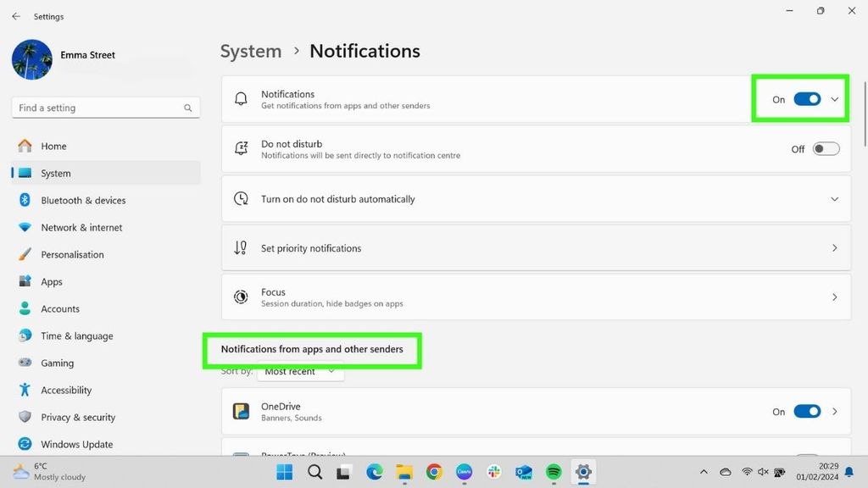
Task: Open Gaming settings
Action: [x=57, y=363]
